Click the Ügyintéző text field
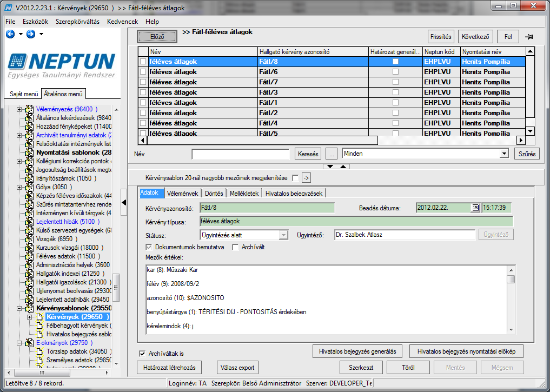The image size is (550, 392). point(405,235)
